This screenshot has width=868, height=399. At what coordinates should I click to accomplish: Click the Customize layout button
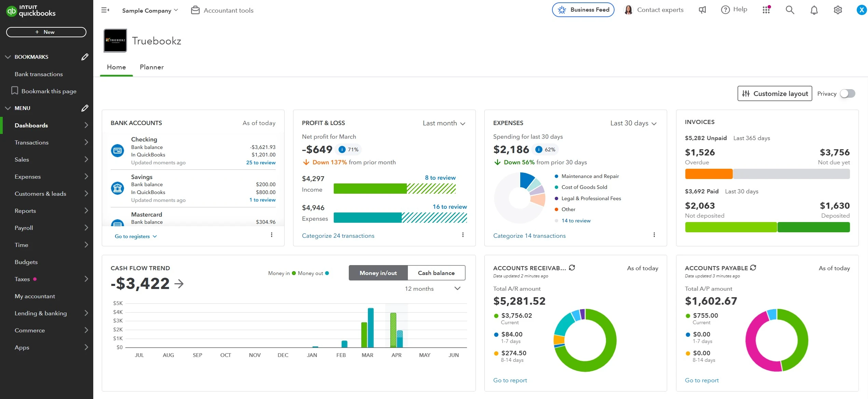[x=774, y=94]
